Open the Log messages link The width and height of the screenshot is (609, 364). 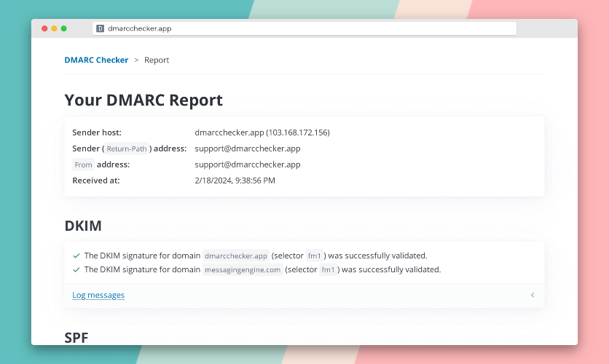coord(98,295)
